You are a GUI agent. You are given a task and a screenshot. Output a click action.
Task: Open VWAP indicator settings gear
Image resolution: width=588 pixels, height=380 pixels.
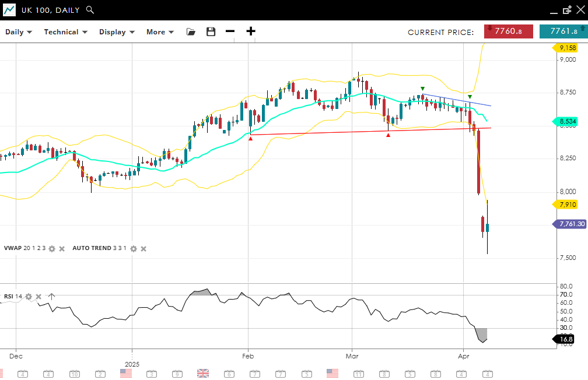52,248
